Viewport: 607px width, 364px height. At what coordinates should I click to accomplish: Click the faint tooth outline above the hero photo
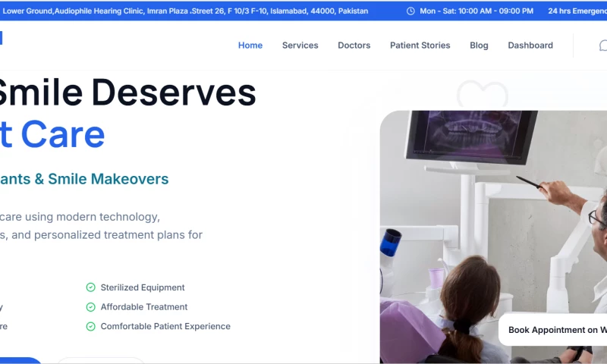(483, 94)
